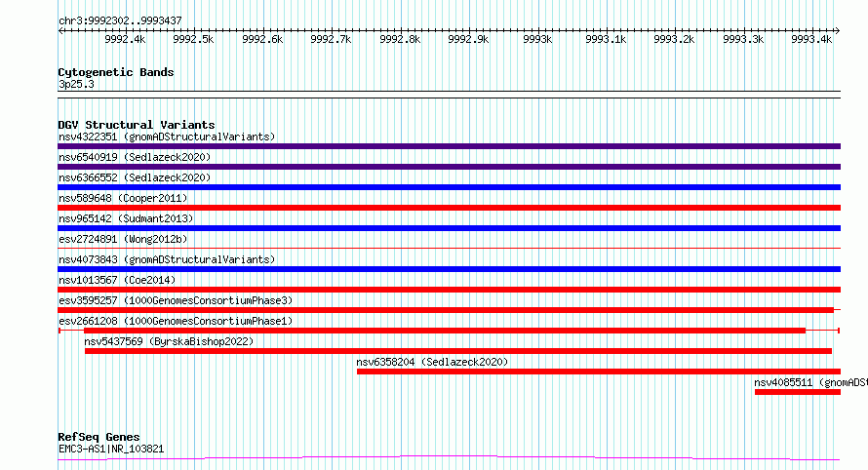Open the RefSeq Genes track title

tap(99, 437)
